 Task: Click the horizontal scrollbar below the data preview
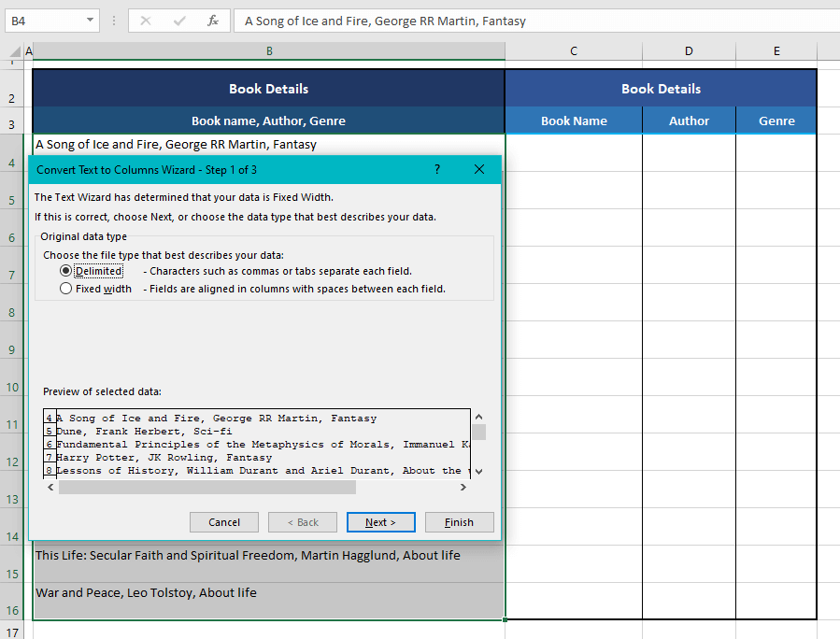point(206,487)
